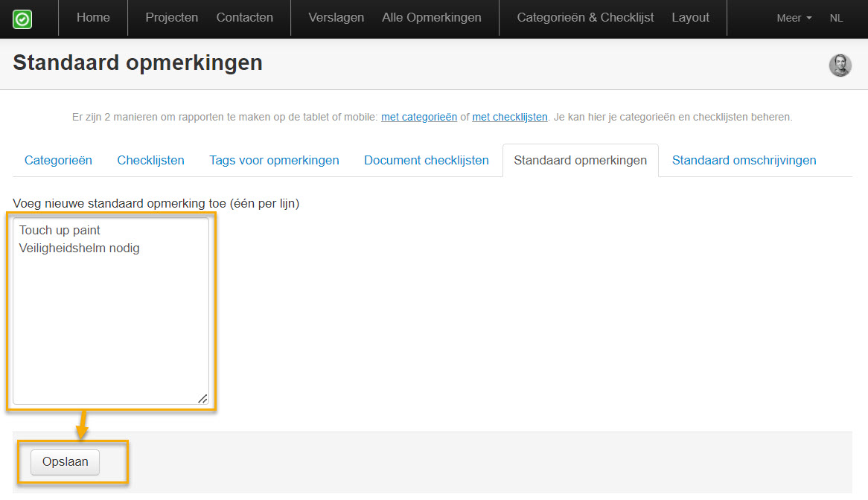Open the Tags voor opmerkingen tab
Viewport: 868px width, 500px height.
coord(274,161)
